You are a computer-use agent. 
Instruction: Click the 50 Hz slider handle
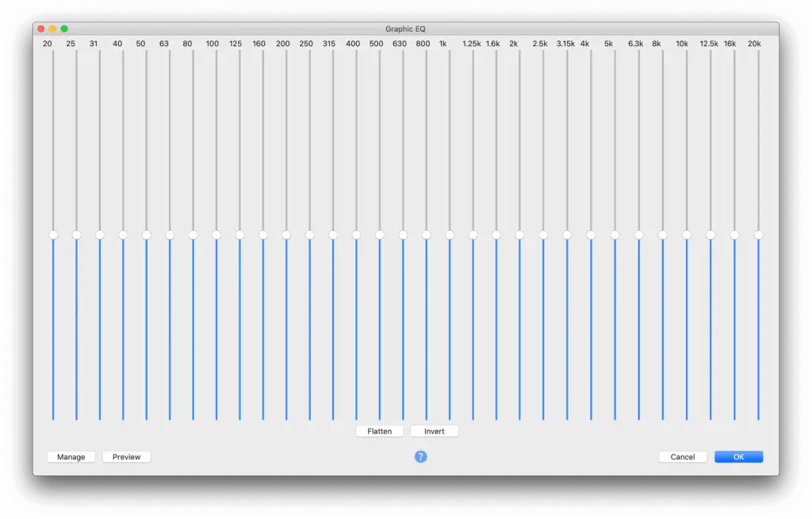[147, 236]
